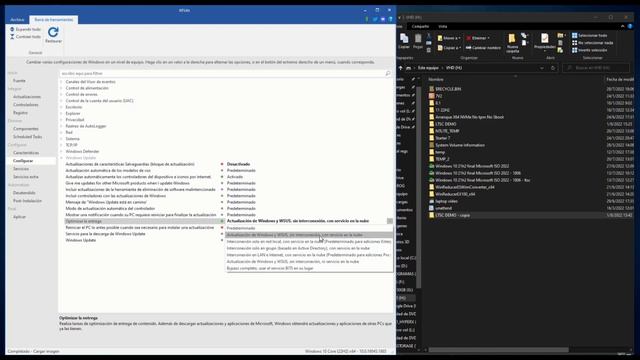
Task: Focus the NTLite settings filter input
Action: tap(222, 73)
